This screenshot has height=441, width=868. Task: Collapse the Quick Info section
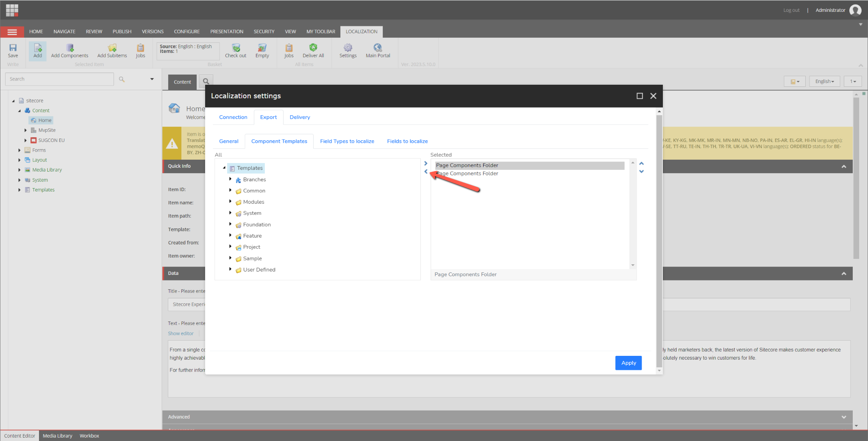[843, 166]
